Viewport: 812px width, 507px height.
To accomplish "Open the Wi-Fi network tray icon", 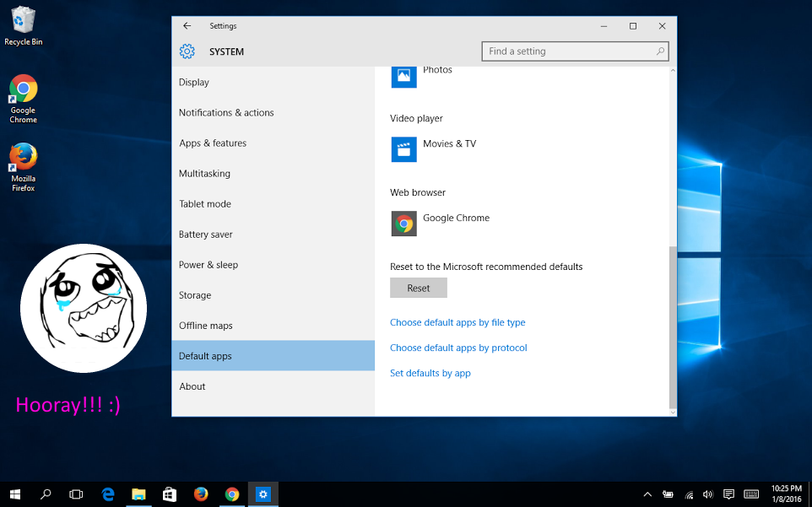I will (689, 494).
